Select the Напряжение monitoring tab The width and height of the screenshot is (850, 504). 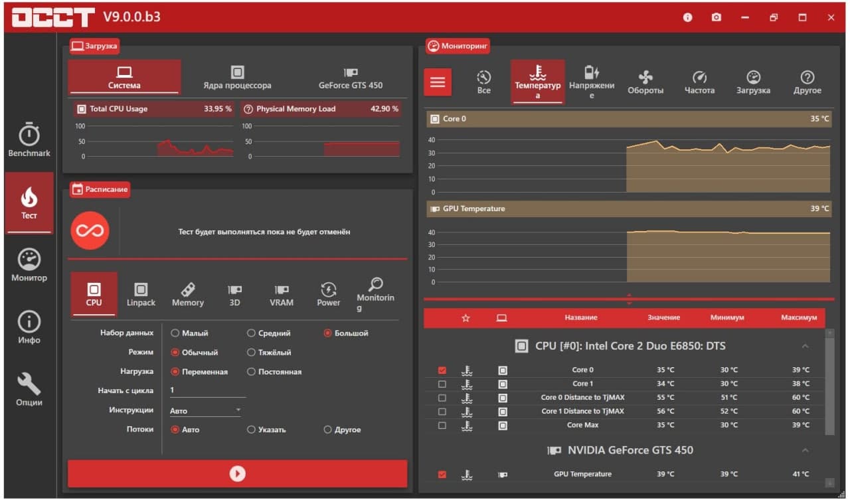592,82
